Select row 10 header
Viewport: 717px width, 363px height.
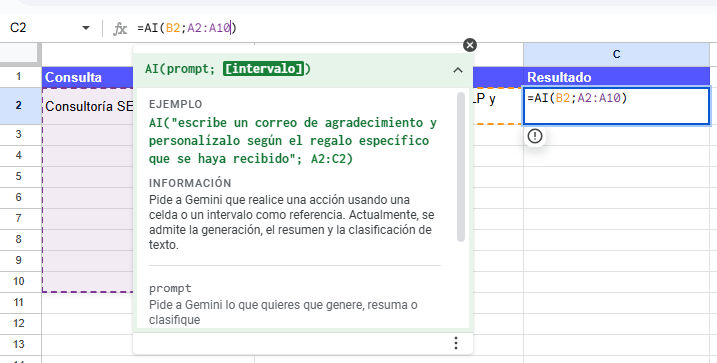tap(19, 282)
